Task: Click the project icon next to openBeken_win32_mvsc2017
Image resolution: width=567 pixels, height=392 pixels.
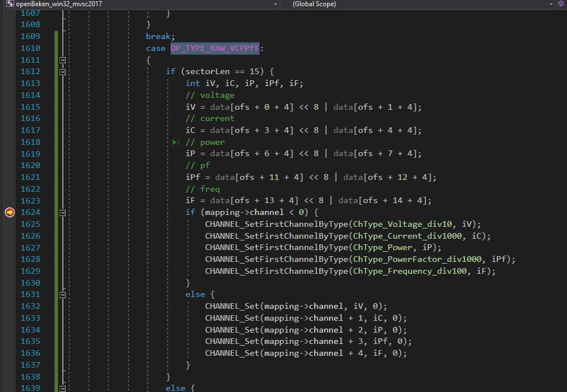Action: pyautogui.click(x=10, y=4)
